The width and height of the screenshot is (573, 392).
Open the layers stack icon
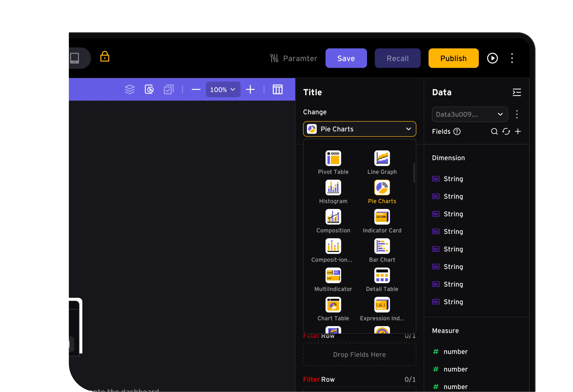pos(130,89)
